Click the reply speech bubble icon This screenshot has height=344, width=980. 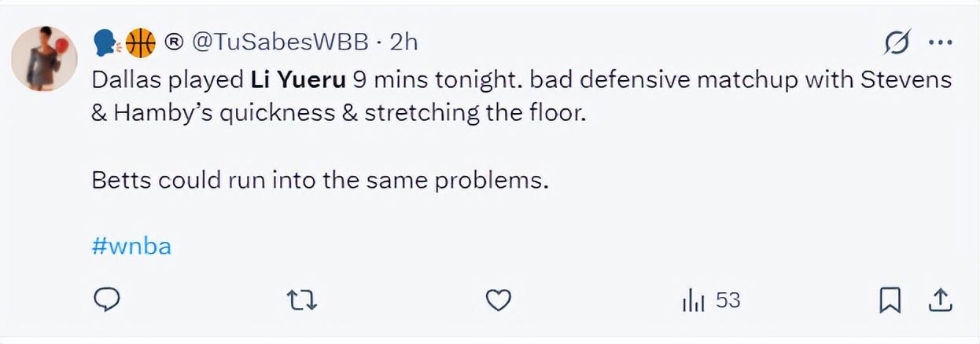(x=106, y=299)
